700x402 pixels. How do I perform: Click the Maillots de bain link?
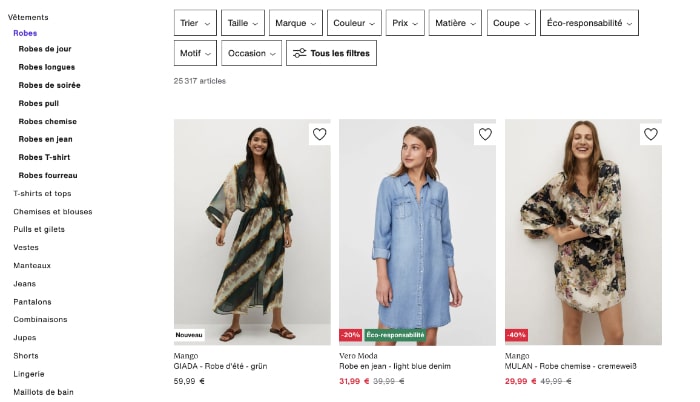tap(43, 391)
